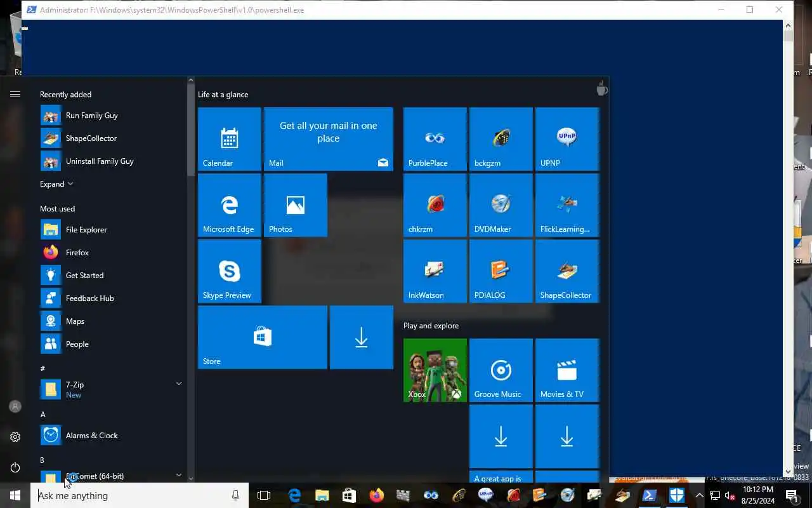Screen dimensions: 812x508
Task: Open the UPNP tile
Action: (567, 139)
